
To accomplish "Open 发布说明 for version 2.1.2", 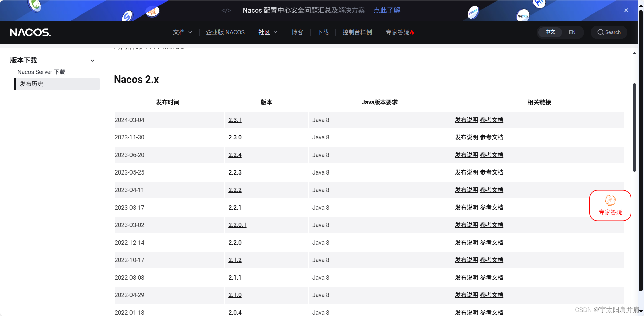I will coord(466,260).
